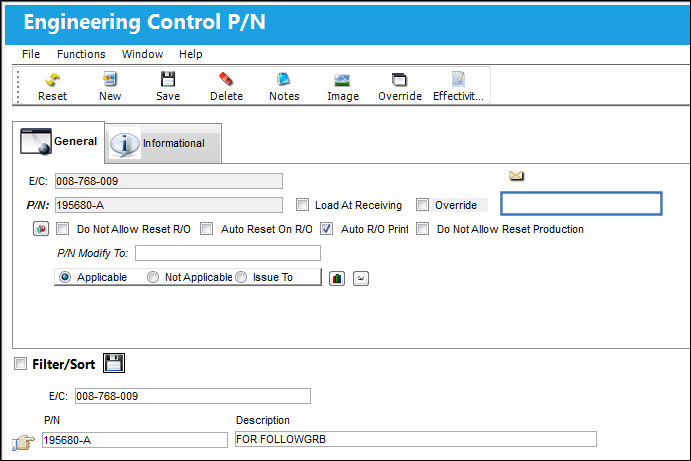The image size is (691, 461).
Task: Click the Reset toolbar icon
Action: [52, 80]
